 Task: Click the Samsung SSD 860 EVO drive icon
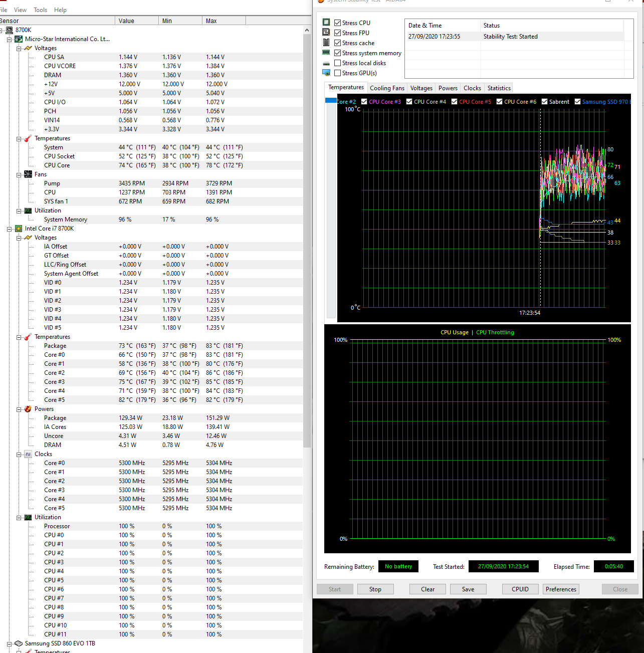[x=19, y=643]
